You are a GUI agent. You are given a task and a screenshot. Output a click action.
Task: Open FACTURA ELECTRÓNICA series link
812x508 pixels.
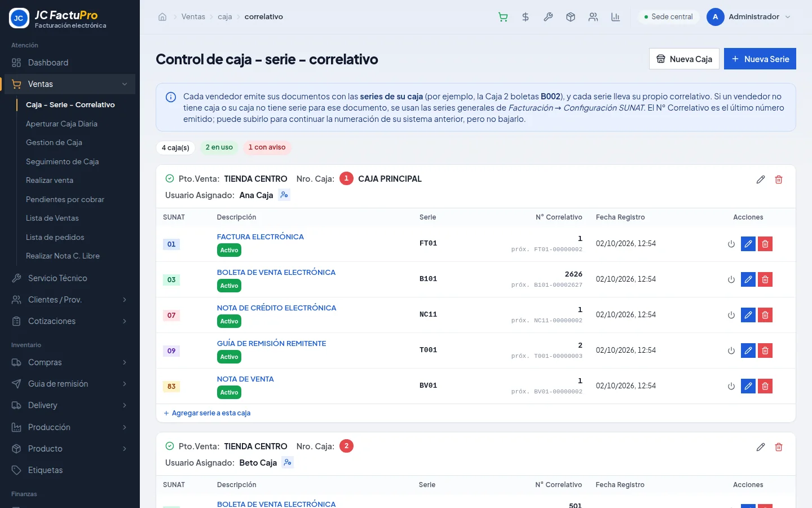point(261,237)
